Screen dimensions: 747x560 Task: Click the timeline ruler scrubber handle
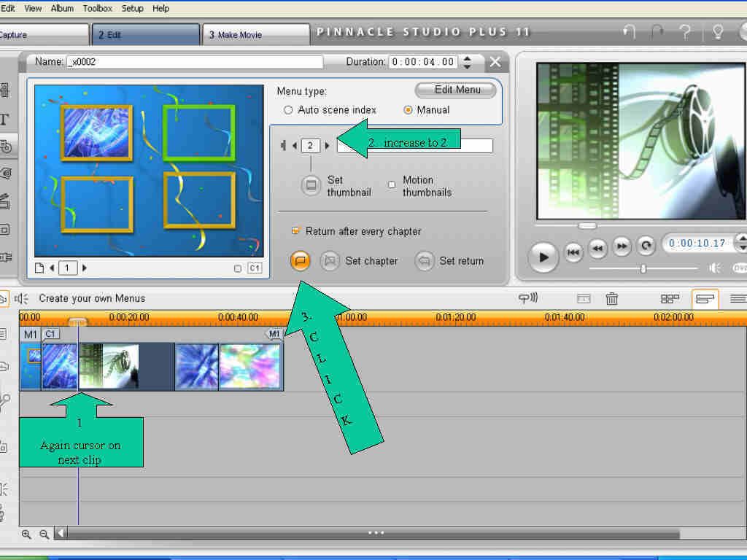pyautogui.click(x=77, y=322)
